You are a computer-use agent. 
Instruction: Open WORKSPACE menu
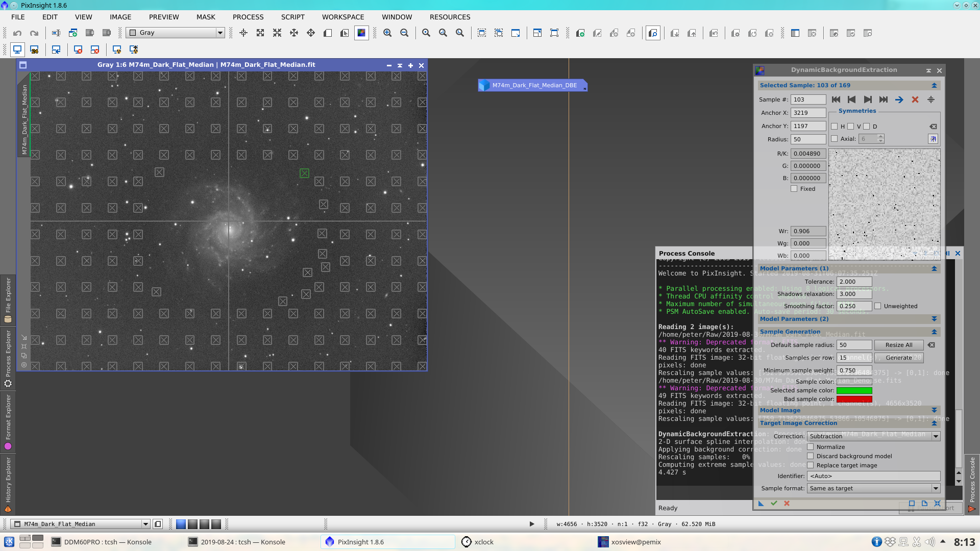(343, 17)
